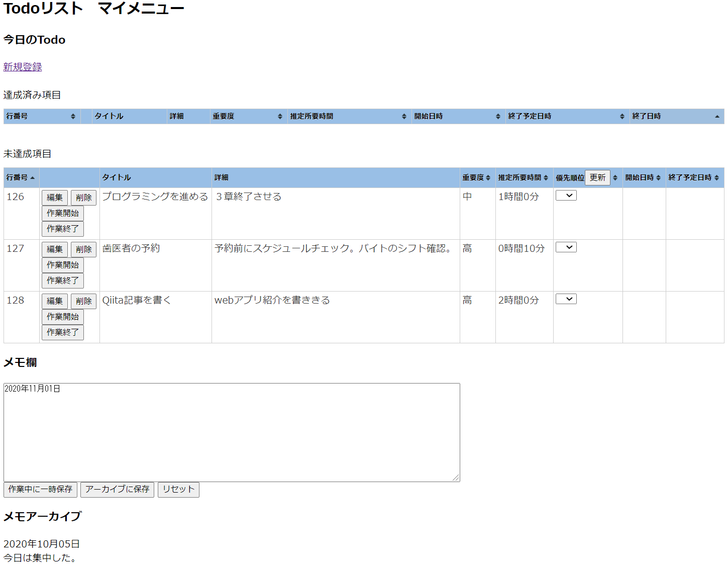This screenshot has width=728, height=566.
Task: Click estimated time 0時間10分
Action: coord(522,248)
